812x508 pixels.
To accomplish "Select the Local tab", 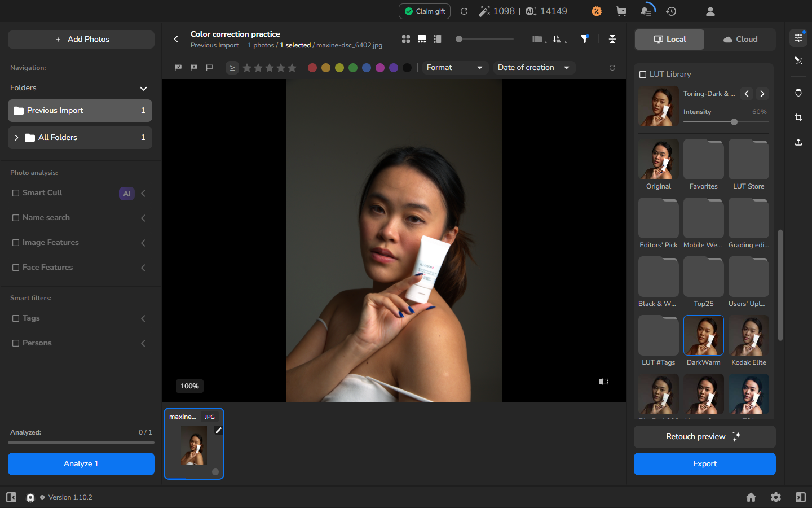I will [670, 40].
